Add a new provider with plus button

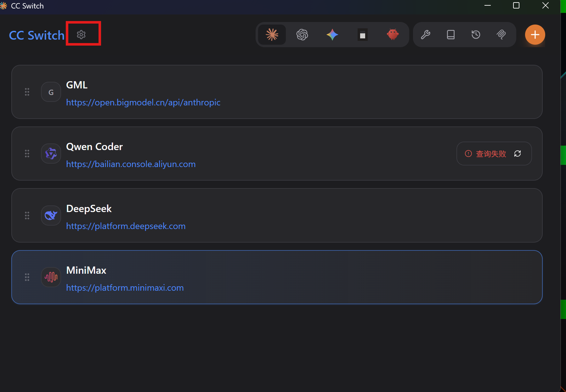pos(535,35)
